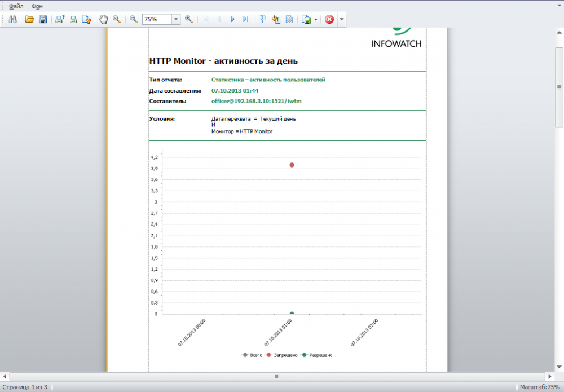Click the 'Тип отчета:' label
Viewport: 564px width, 392px height.
click(165, 80)
